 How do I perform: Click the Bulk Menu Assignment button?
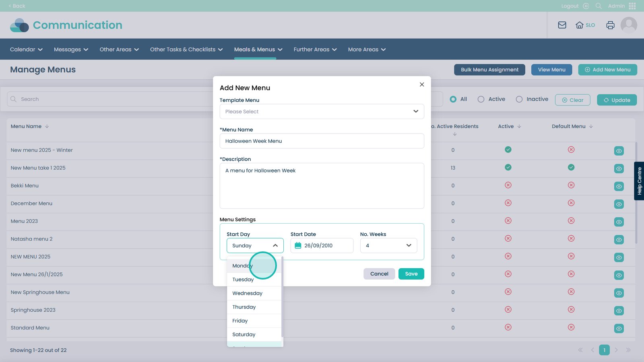[489, 70]
